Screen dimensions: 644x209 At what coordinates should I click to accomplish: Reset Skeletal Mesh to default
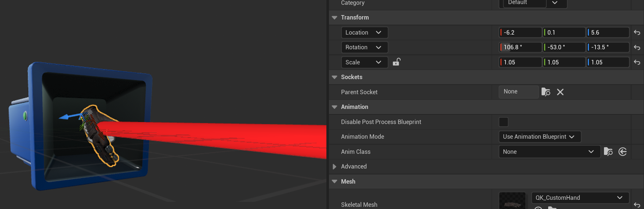click(x=637, y=205)
